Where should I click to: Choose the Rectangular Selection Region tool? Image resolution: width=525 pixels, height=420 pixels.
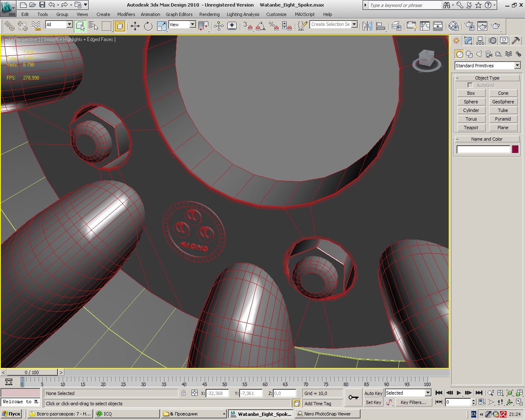pos(107,26)
